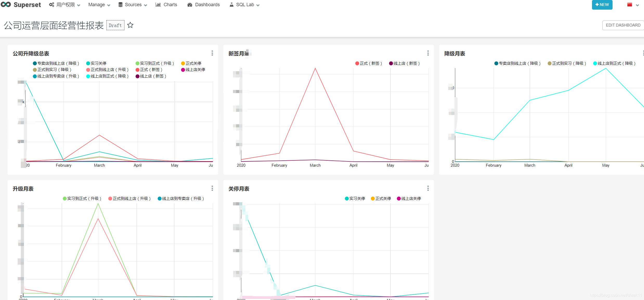Toggle 线上店（新签） series in 新签月表
Viewport: 644px width, 300px height.
404,63
